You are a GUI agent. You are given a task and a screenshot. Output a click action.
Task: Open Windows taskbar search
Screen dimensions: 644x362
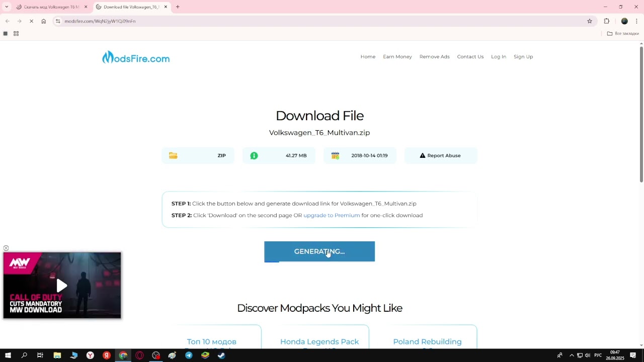[24, 355]
